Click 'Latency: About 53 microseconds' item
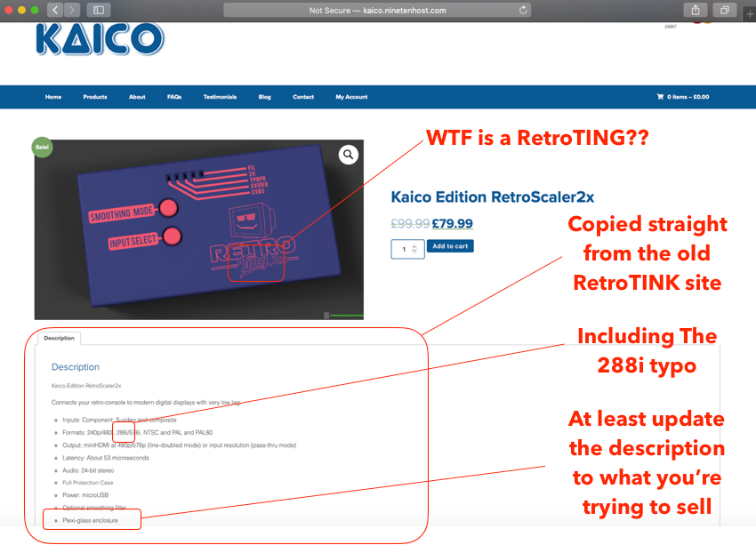Screen dimensions: 756x545 click(106, 458)
